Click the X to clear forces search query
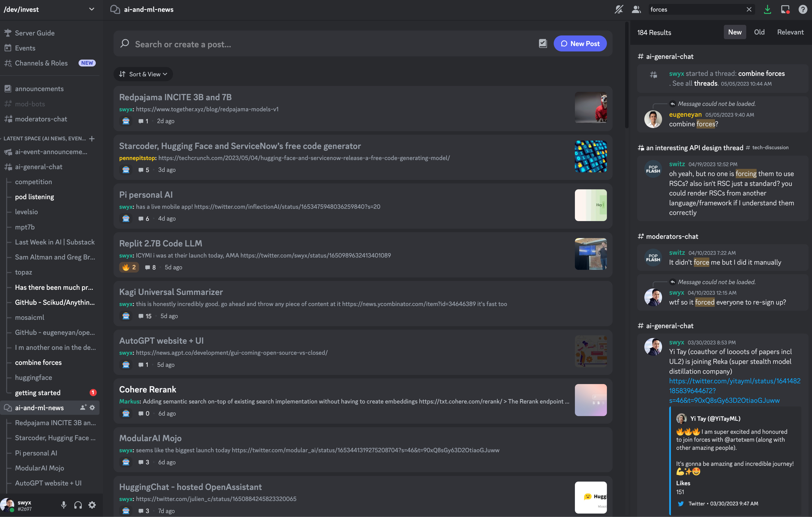 (x=749, y=9)
